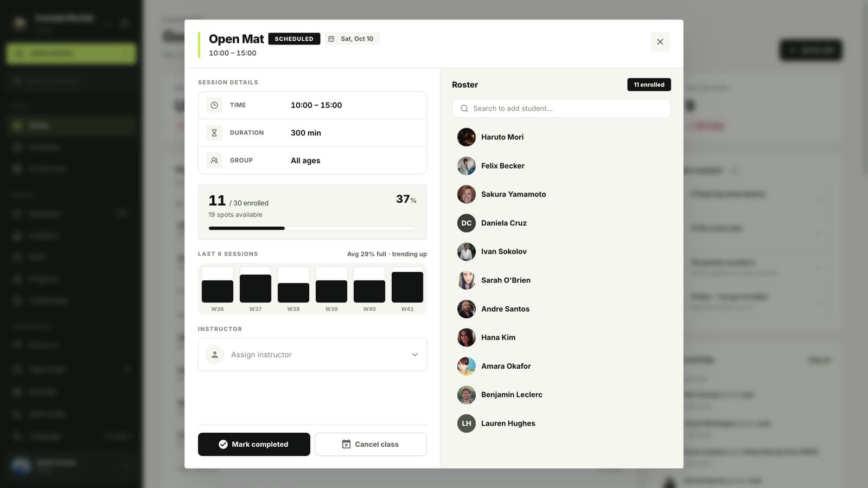
Task: Open Haruto Mori's avatar
Action: click(x=467, y=137)
